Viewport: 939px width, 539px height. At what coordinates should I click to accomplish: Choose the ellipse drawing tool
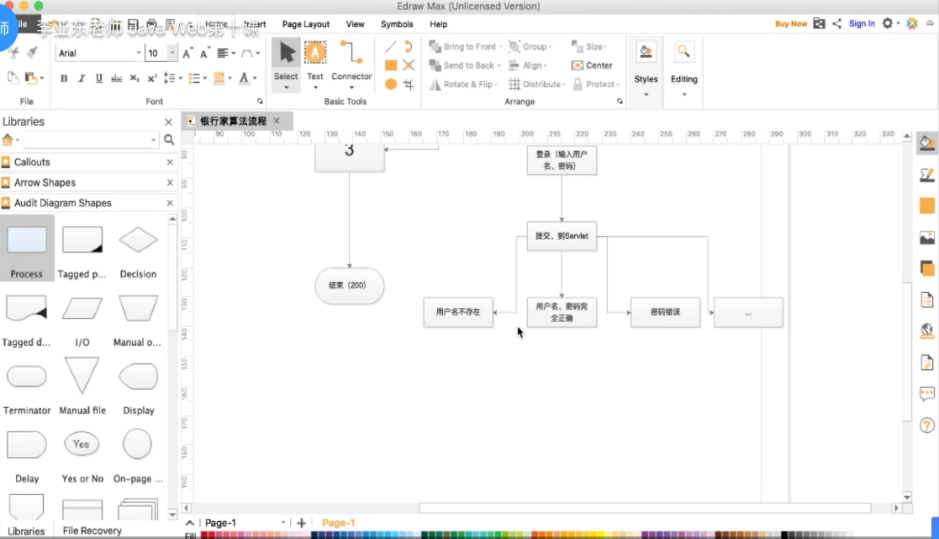coord(391,84)
